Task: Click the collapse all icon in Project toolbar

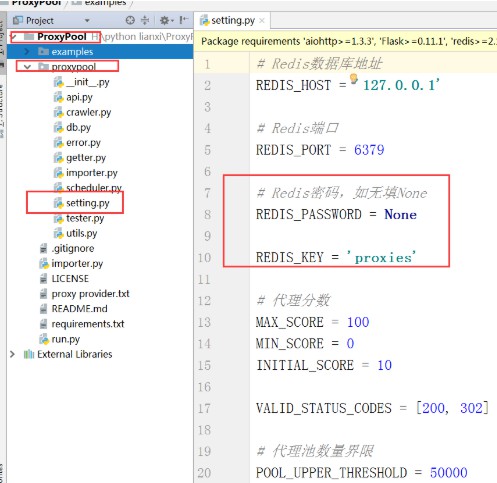Action: point(145,21)
